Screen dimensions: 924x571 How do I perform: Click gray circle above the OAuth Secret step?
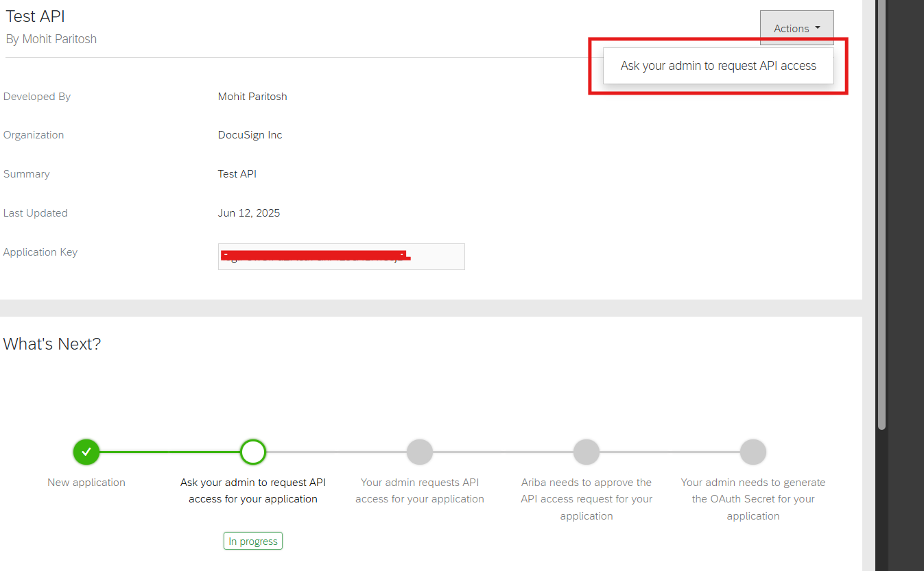point(753,452)
